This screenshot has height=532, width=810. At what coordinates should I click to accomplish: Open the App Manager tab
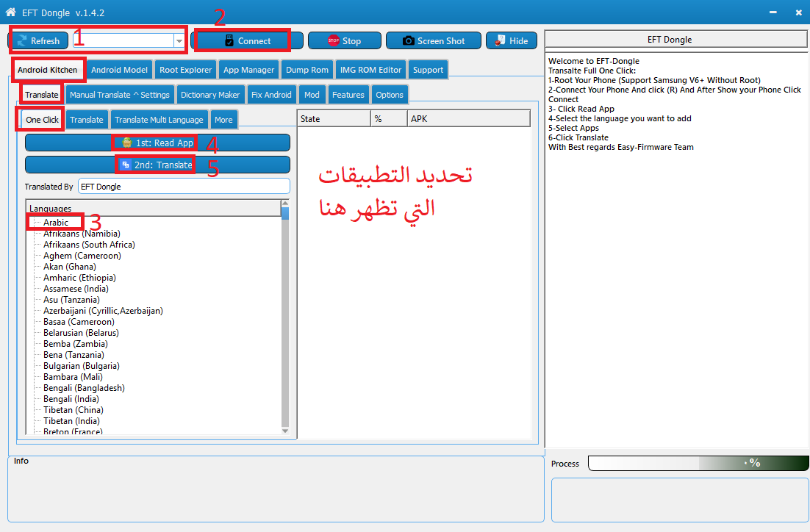tap(248, 70)
